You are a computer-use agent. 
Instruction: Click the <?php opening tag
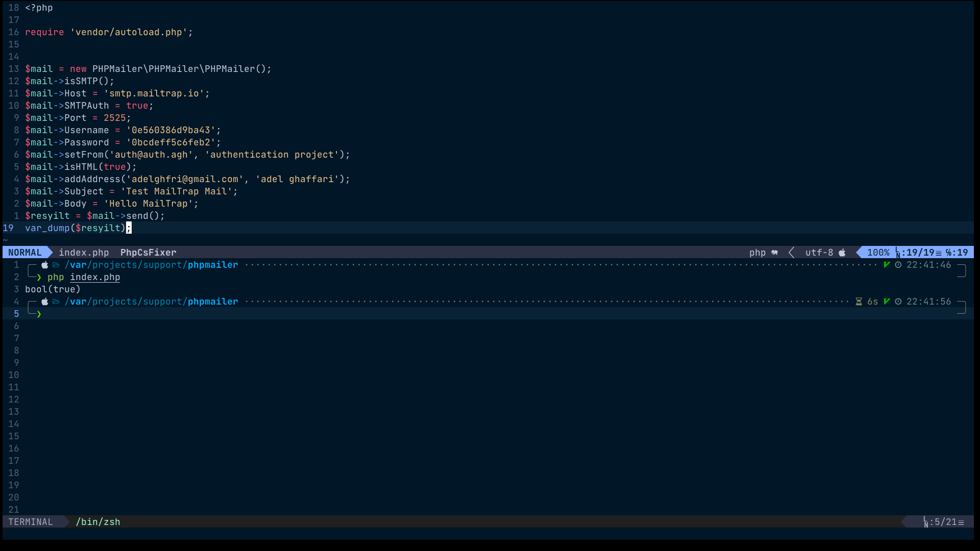pos(39,8)
